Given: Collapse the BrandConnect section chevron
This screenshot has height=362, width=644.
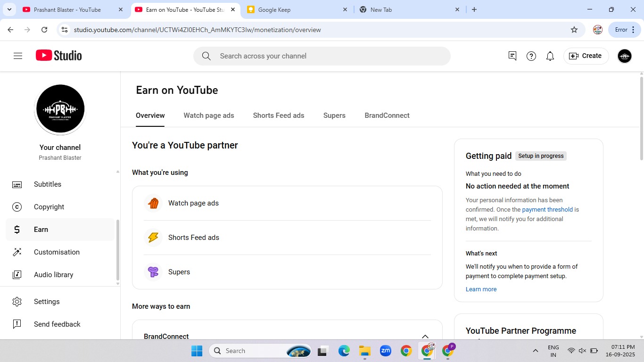Looking at the screenshot, I should pyautogui.click(x=425, y=337).
